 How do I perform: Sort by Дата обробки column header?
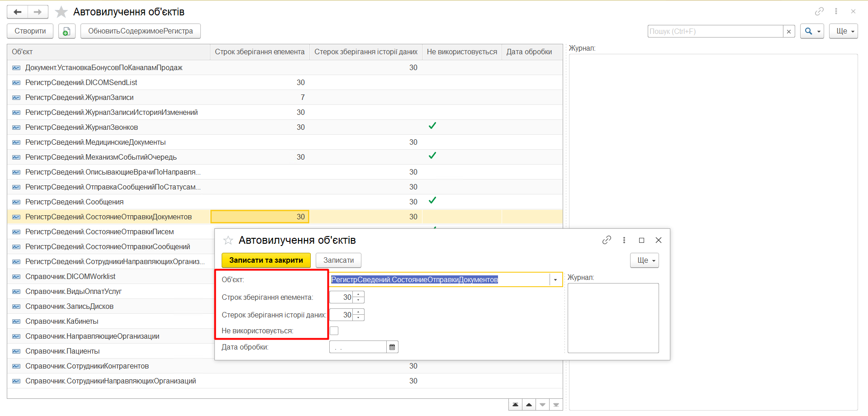[529, 52]
